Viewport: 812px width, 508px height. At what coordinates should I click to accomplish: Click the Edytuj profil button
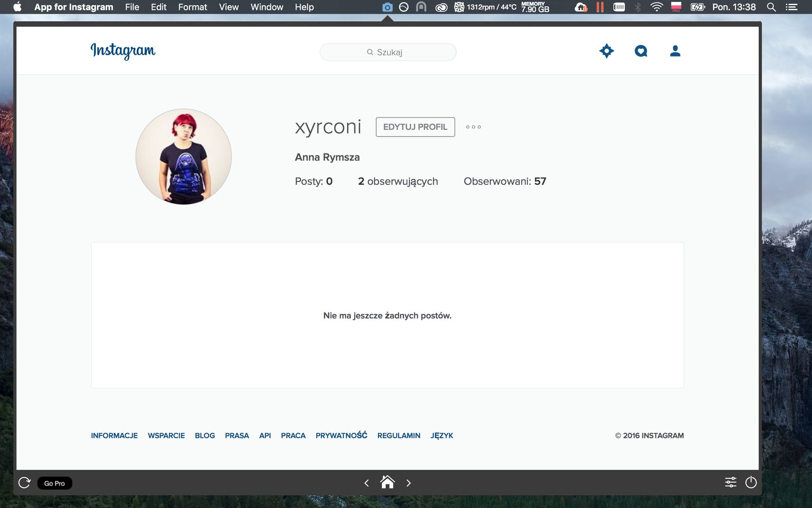415,127
